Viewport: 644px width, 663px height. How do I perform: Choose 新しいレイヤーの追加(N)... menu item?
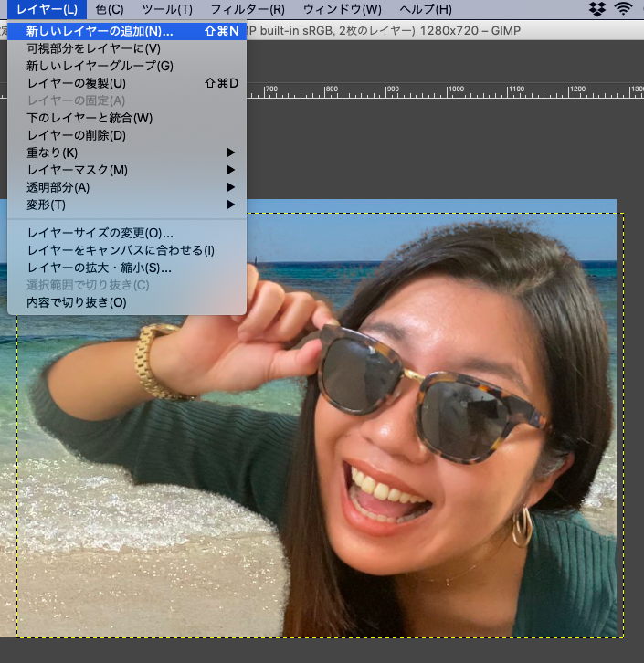127,31
